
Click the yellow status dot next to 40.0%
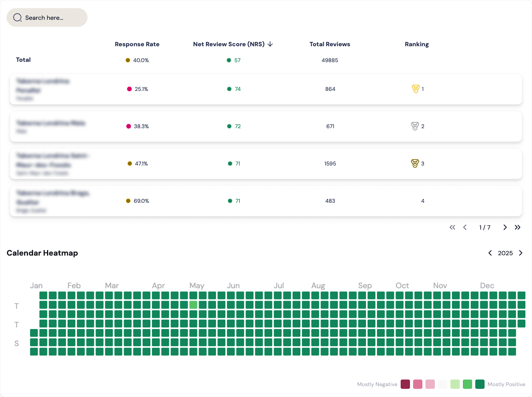[x=128, y=60]
